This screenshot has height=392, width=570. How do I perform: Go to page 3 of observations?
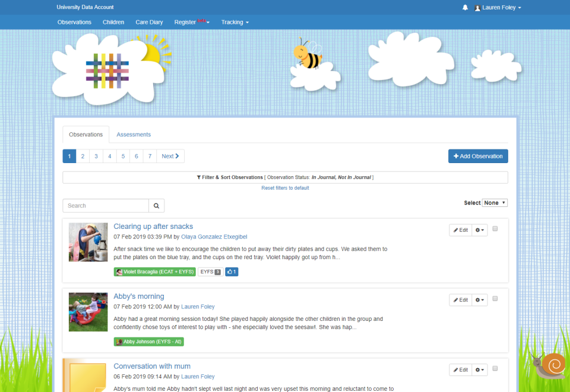click(96, 156)
